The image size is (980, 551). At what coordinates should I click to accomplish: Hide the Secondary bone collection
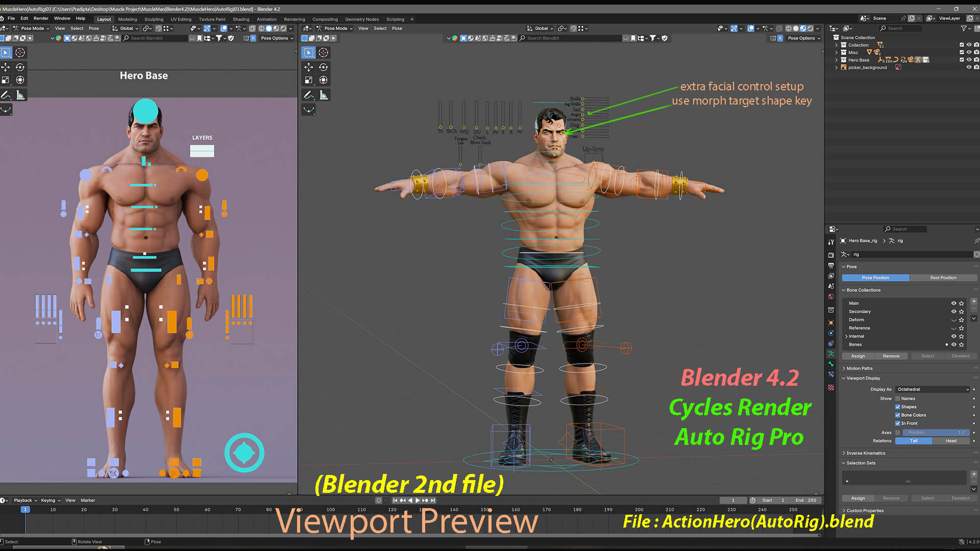coord(953,312)
